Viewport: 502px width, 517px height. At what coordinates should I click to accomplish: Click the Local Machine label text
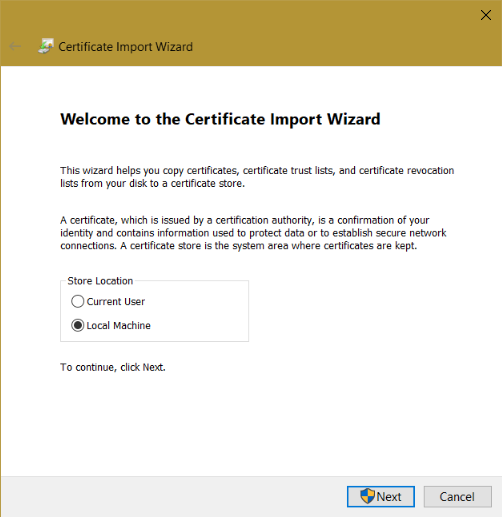click(x=119, y=326)
